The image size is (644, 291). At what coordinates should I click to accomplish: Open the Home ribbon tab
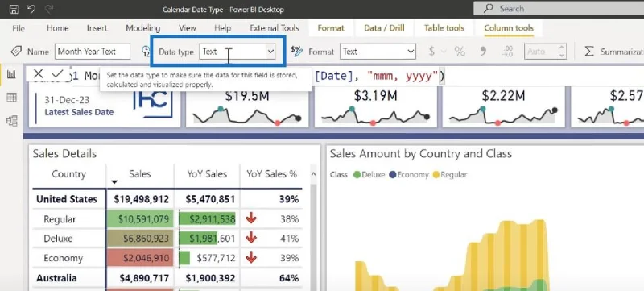point(57,28)
